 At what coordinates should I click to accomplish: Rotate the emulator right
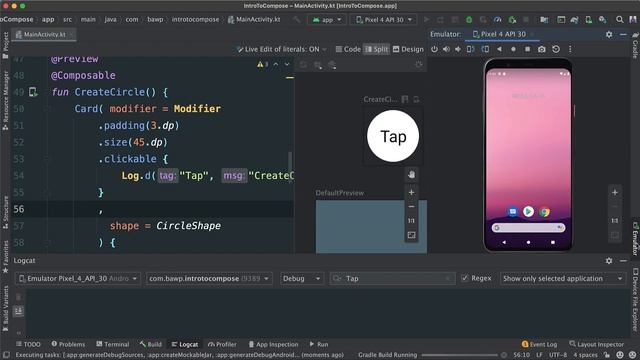(485, 49)
